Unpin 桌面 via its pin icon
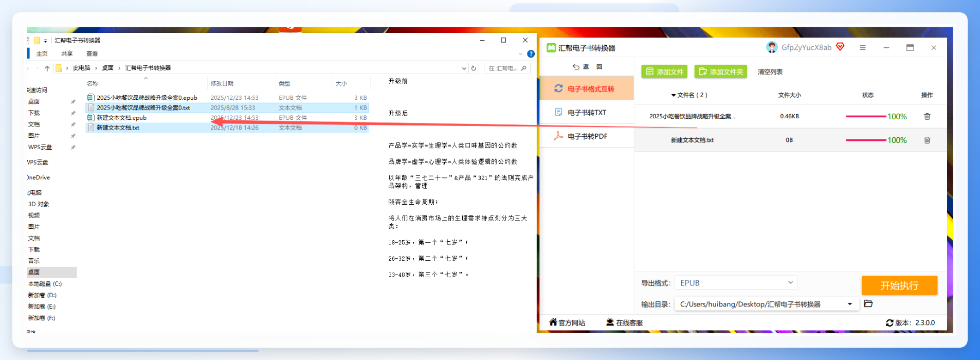The height and width of the screenshot is (360, 980). (x=73, y=102)
